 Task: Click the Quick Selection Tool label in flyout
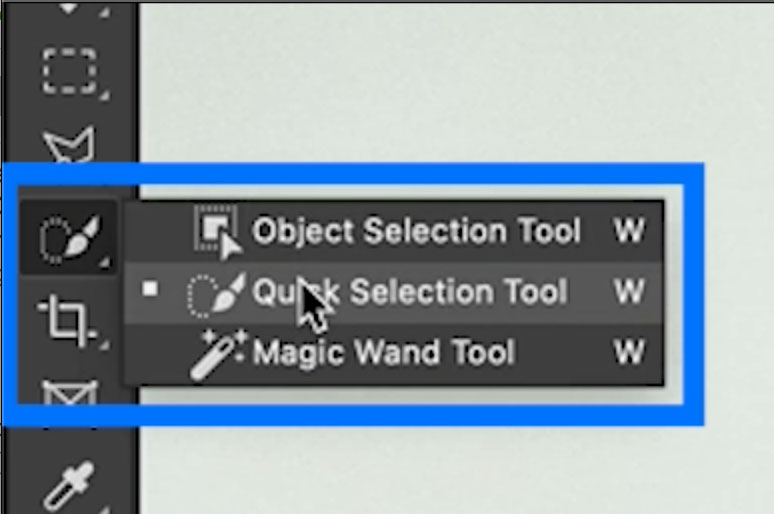410,292
